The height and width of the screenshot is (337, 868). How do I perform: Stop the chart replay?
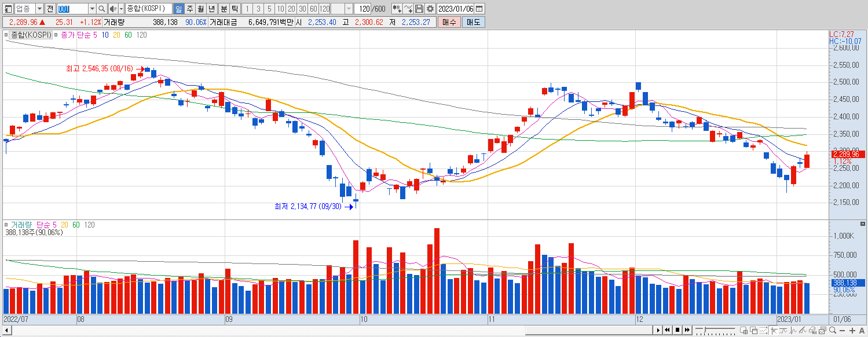click(x=677, y=330)
